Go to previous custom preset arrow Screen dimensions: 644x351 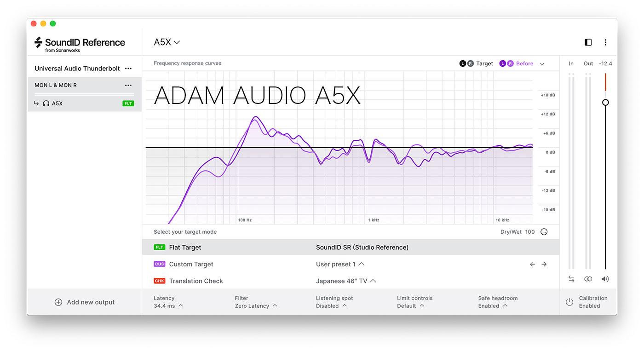pos(532,264)
